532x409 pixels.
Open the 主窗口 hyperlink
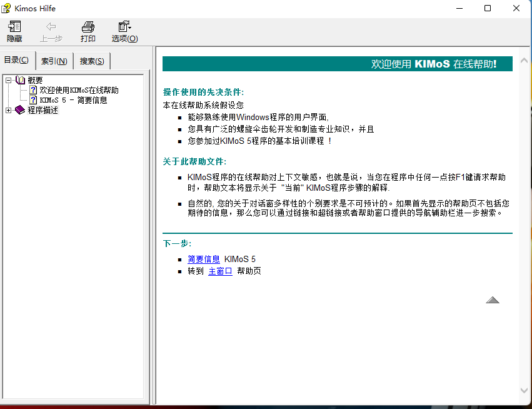click(x=220, y=271)
